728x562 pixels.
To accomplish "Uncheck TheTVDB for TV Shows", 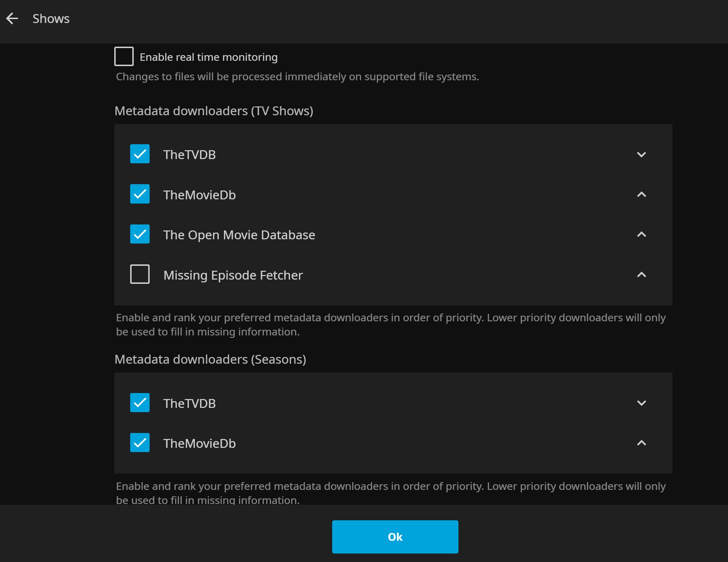I will [140, 154].
